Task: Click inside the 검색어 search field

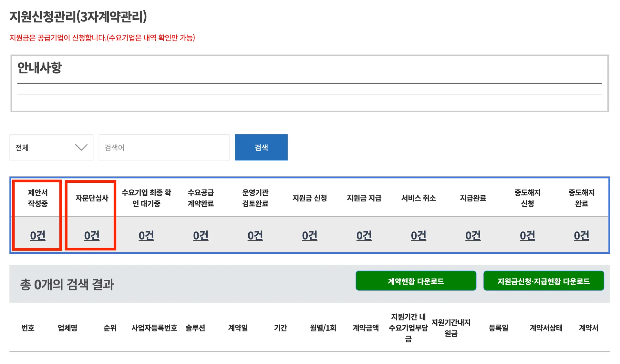Action: click(164, 147)
